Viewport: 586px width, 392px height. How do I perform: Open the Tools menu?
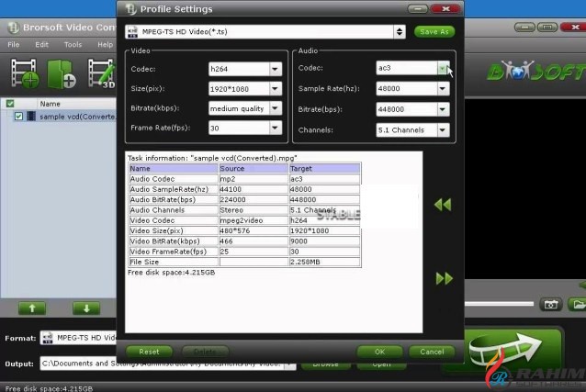tap(73, 44)
